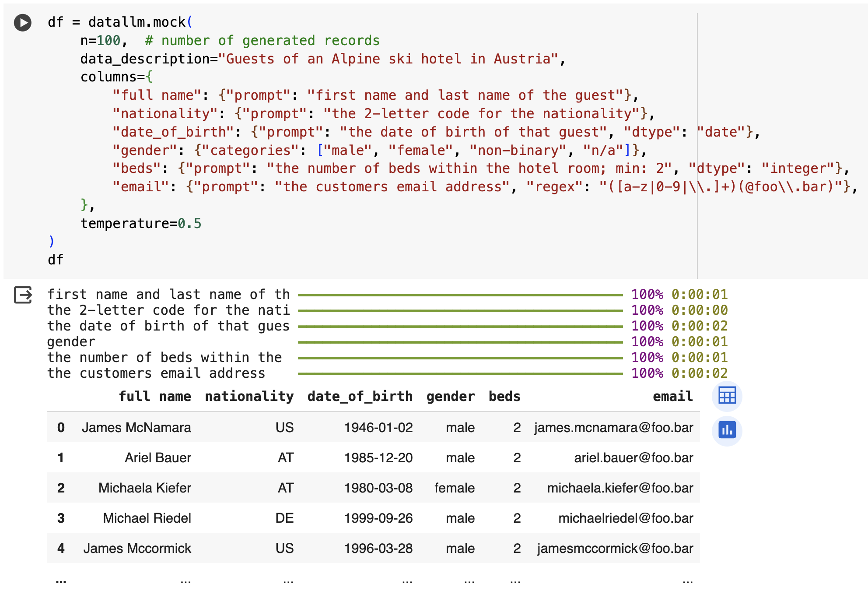Click ariel.bauer@foo.bar email cell
Image resolution: width=868 pixels, height=591 pixels.
coord(633,457)
